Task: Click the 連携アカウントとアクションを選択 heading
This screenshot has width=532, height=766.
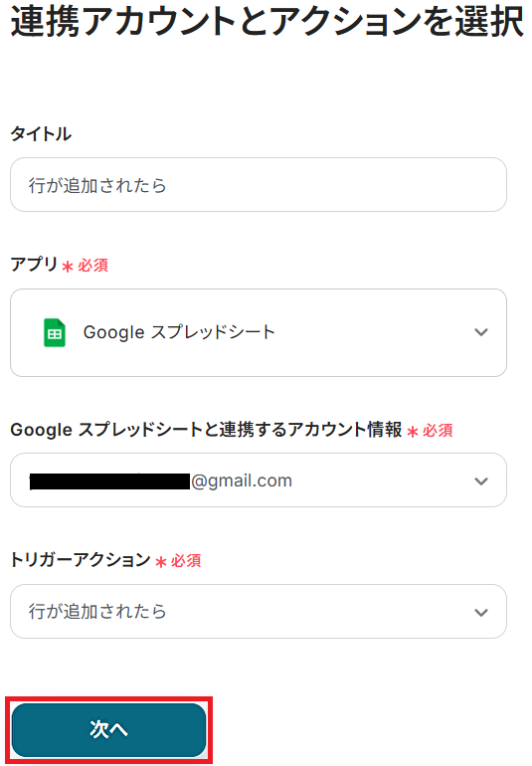Action: (267, 22)
